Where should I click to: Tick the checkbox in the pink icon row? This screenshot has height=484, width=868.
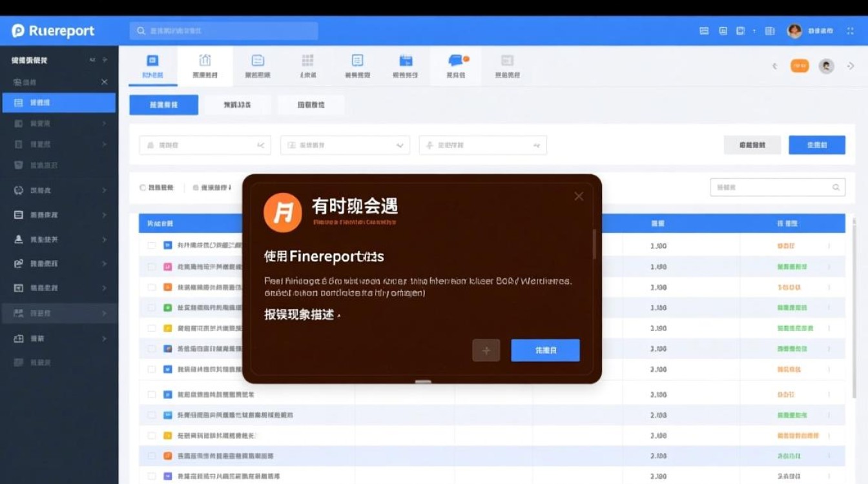click(x=152, y=267)
